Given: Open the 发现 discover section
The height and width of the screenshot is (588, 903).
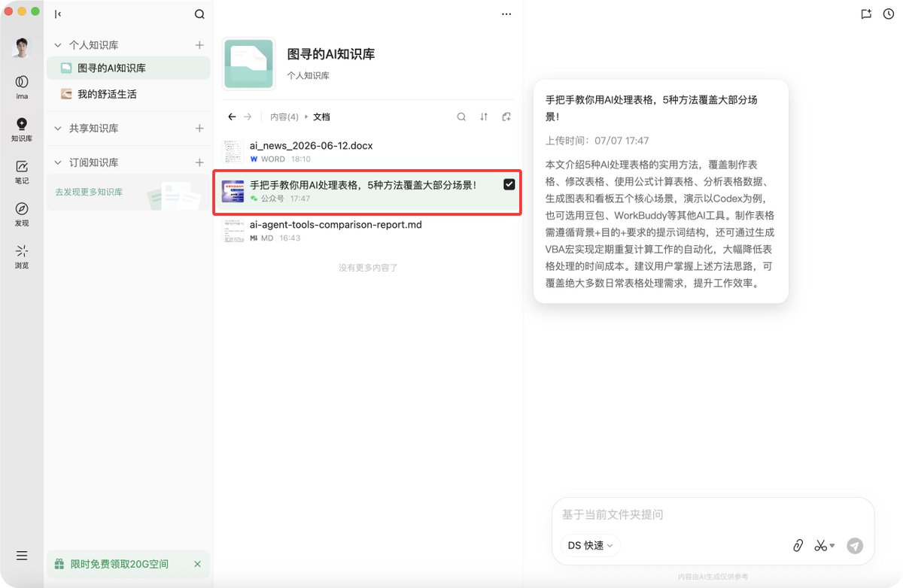Looking at the screenshot, I should coord(21,214).
